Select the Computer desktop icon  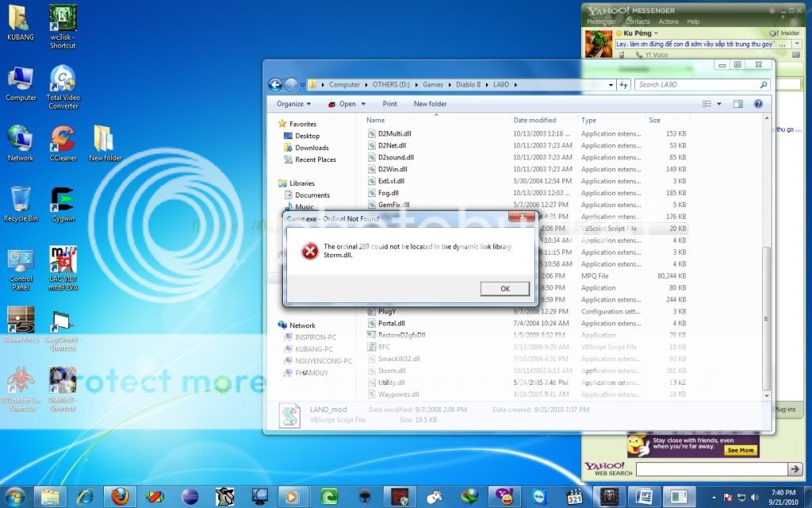click(21, 83)
